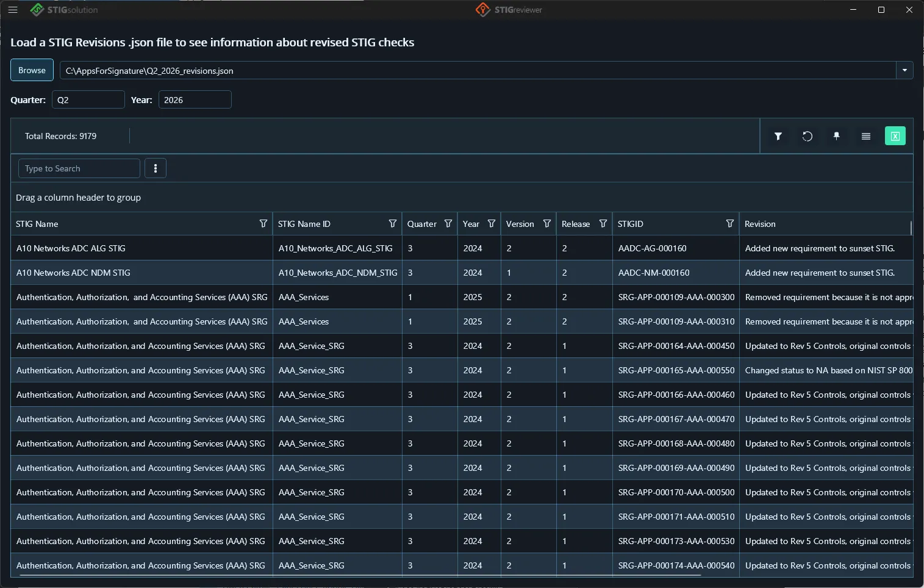Select cell A10_Networks_ADC_NDM_STIG

click(338, 273)
